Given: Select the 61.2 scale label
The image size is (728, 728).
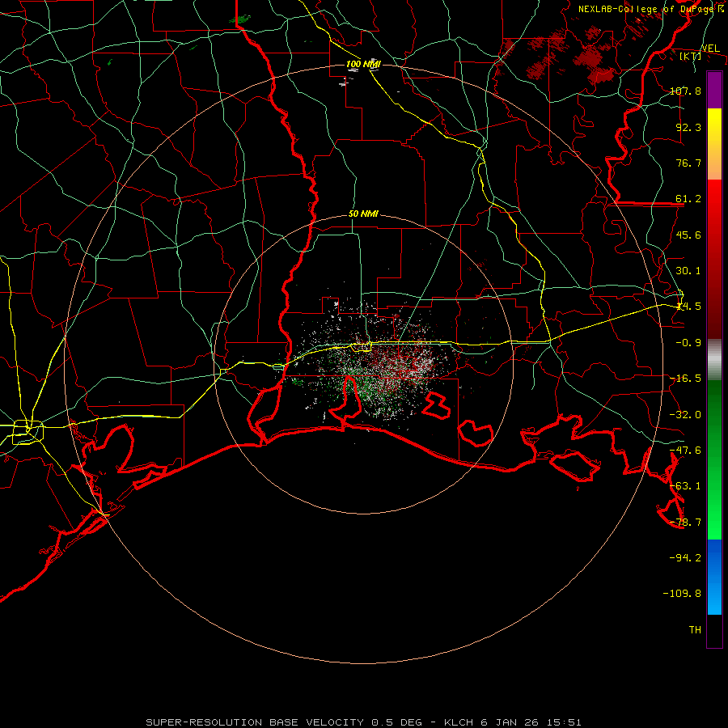Looking at the screenshot, I should [688, 199].
